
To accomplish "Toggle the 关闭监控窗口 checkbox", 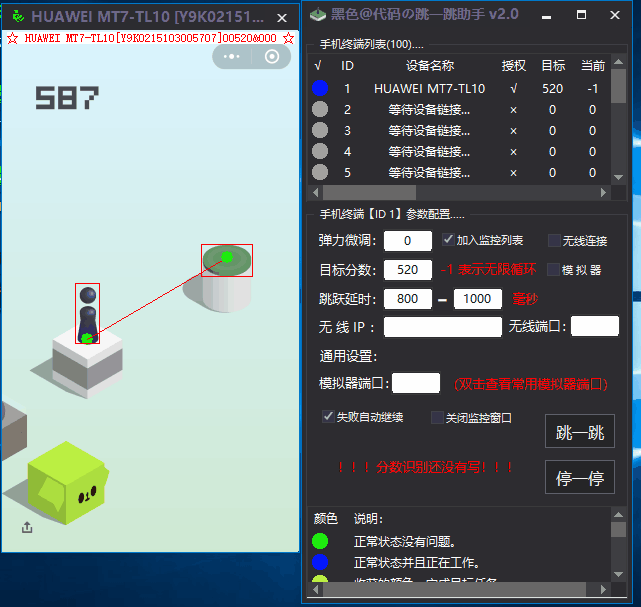I will [x=437, y=417].
